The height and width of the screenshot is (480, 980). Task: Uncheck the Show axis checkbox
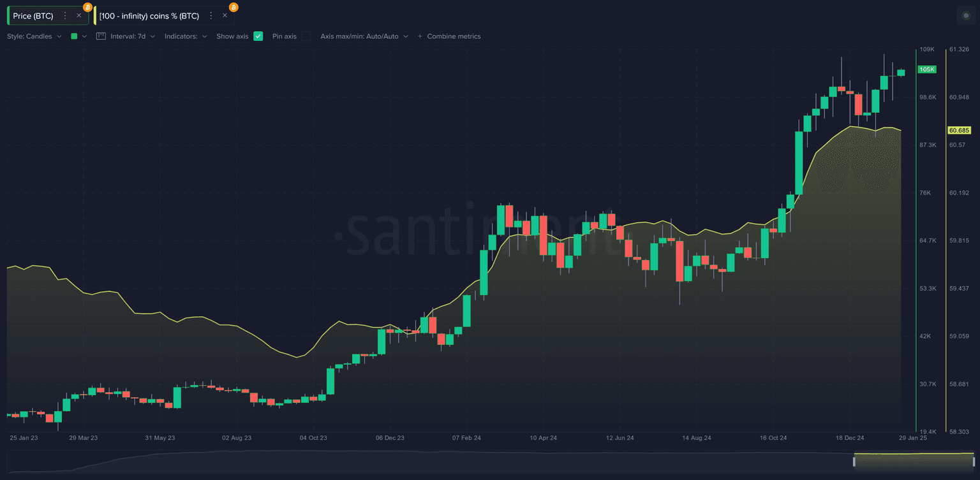coord(258,36)
